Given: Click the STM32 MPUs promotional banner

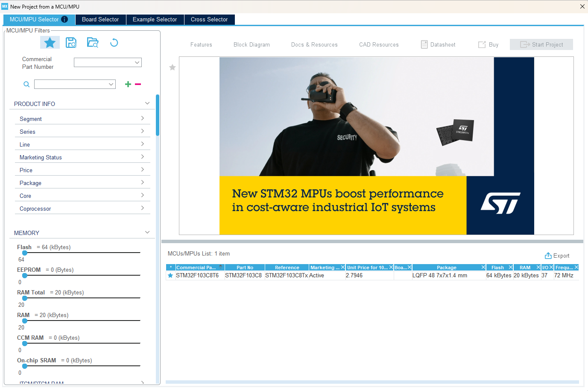Looking at the screenshot, I should tap(377, 146).
